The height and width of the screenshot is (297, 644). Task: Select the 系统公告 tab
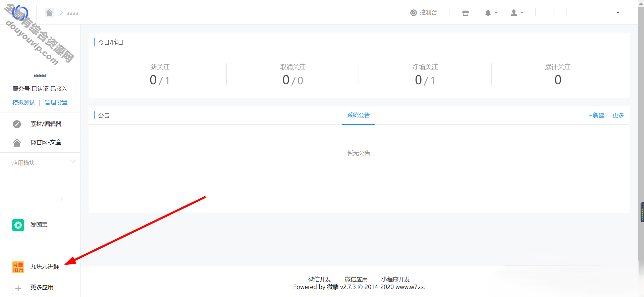359,115
